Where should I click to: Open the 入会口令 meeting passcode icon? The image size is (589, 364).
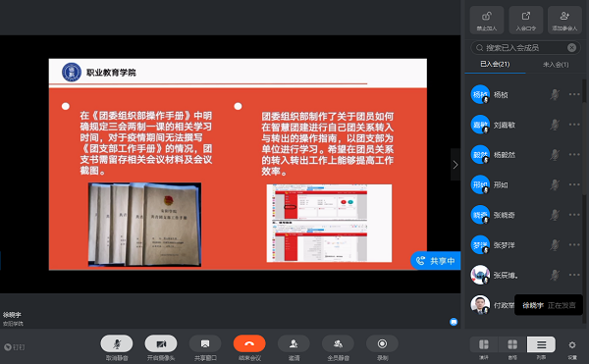[526, 20]
